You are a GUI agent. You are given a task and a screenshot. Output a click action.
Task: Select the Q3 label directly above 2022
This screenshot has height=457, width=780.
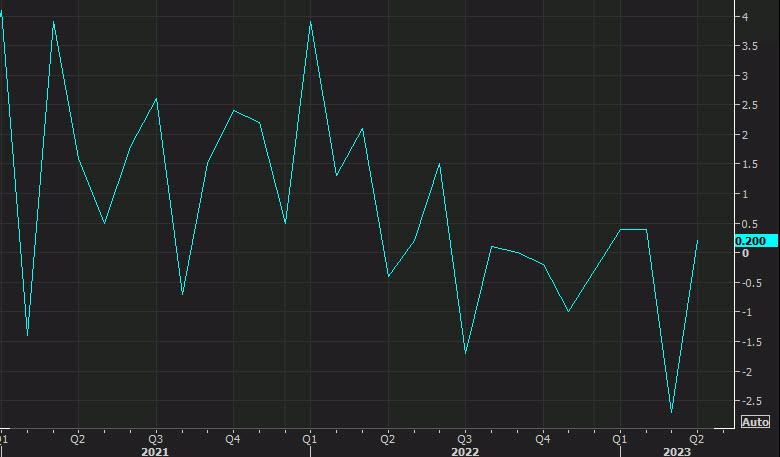click(465, 438)
